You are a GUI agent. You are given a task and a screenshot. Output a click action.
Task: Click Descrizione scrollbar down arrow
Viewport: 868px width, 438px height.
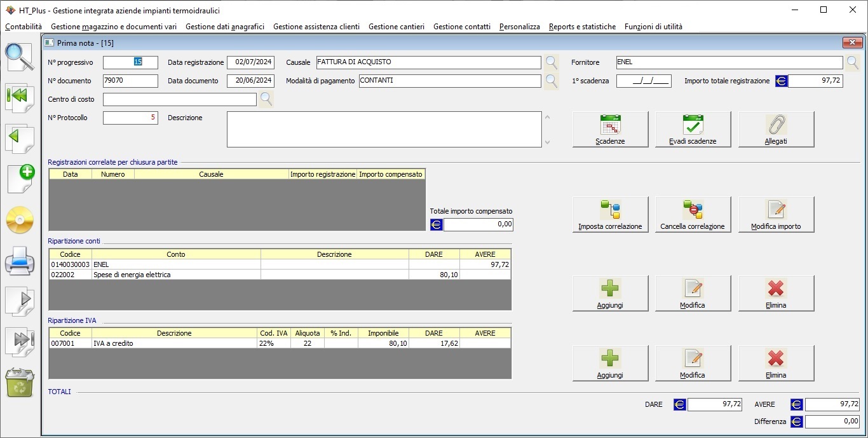click(548, 142)
